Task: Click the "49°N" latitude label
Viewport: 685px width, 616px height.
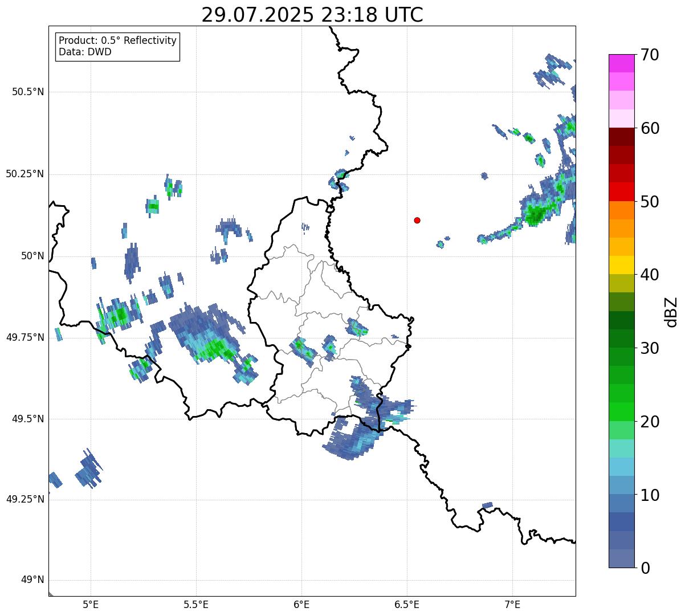Action: [x=32, y=580]
